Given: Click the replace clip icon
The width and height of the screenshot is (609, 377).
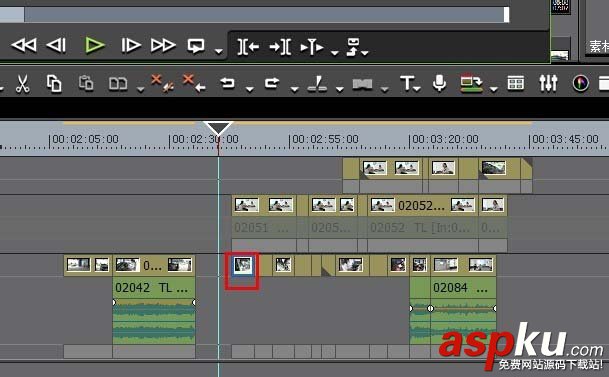Looking at the screenshot, I should click(x=118, y=83).
